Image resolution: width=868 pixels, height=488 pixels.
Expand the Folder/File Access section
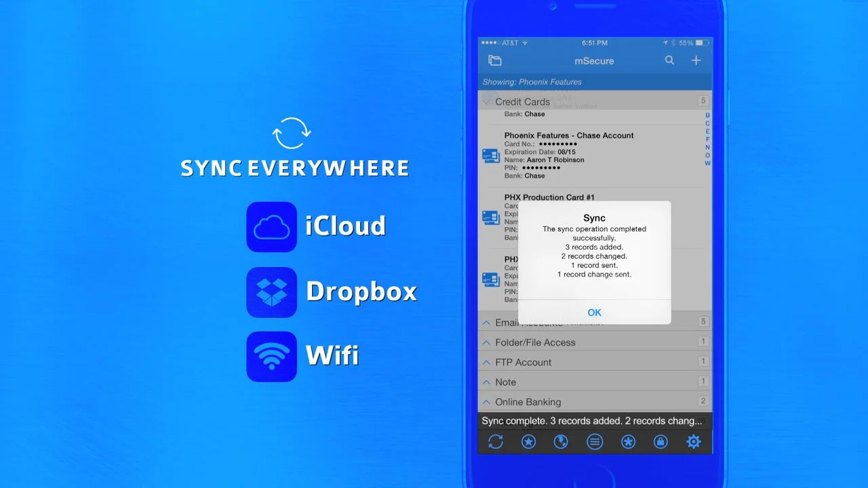click(595, 342)
